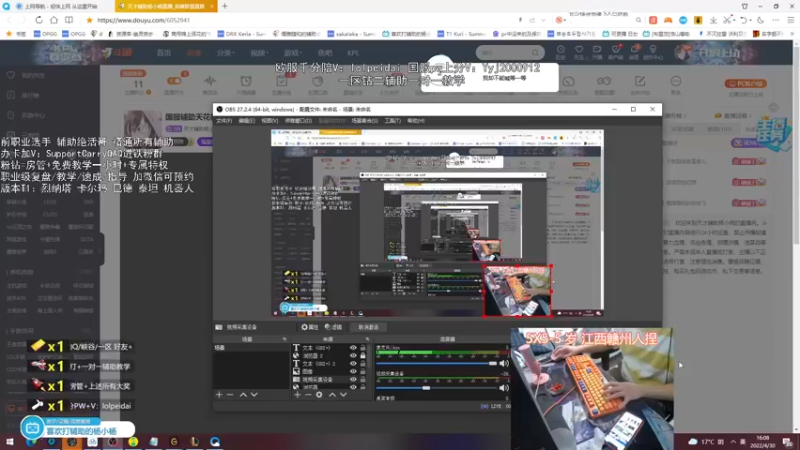Screen dimensions: 800x450
Task: Expand 分类 dropdown in Douyu navigation
Action: [225, 53]
